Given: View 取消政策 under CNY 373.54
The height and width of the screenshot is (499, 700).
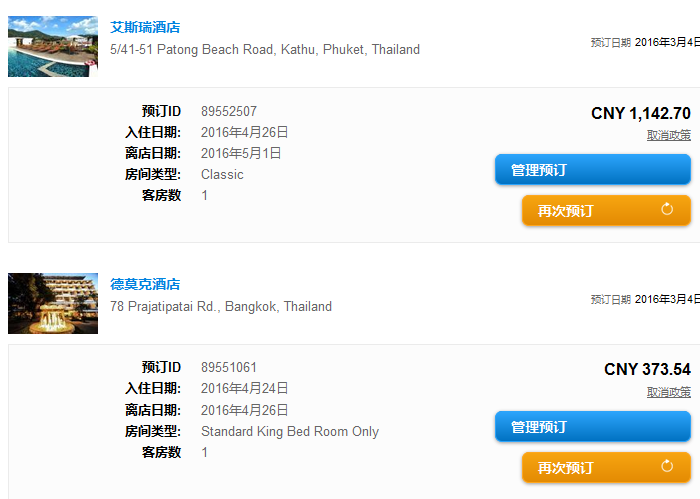Looking at the screenshot, I should pyautogui.click(x=669, y=392).
